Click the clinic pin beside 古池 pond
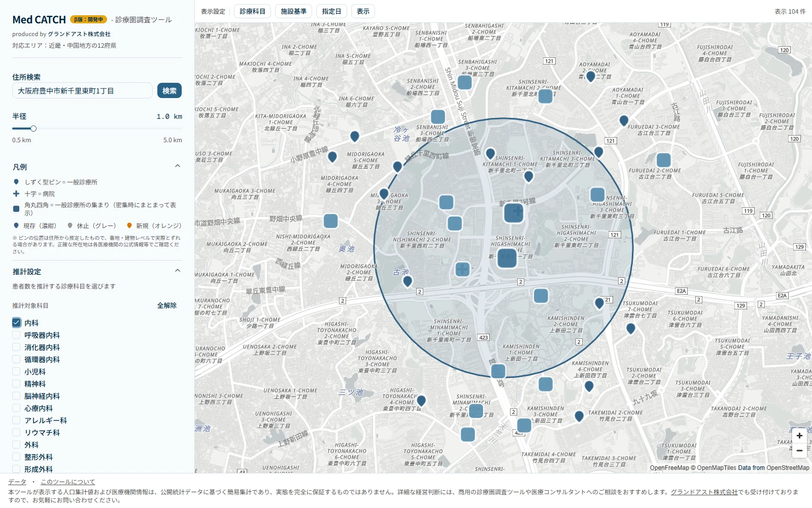The height and width of the screenshot is (508, 812). point(408,281)
